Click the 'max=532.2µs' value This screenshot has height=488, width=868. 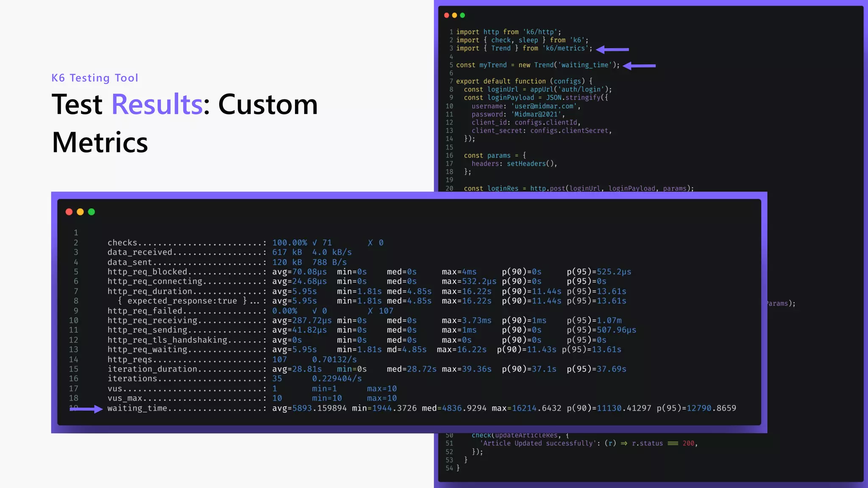coord(469,281)
